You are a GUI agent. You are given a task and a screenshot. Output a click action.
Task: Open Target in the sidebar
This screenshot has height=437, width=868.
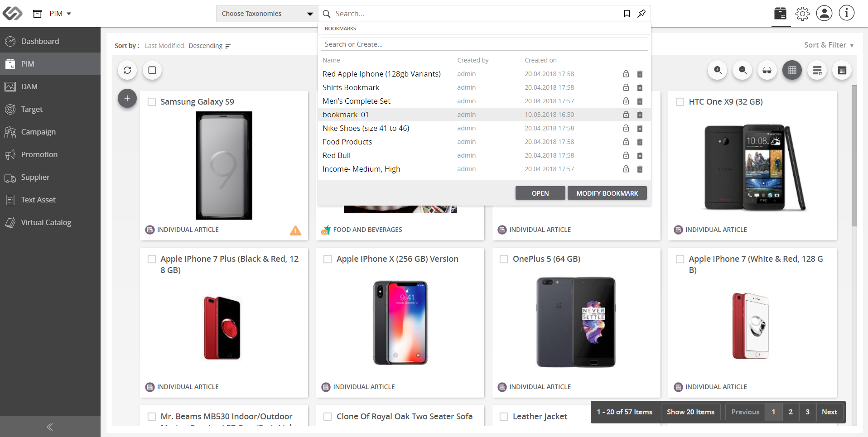(50, 109)
